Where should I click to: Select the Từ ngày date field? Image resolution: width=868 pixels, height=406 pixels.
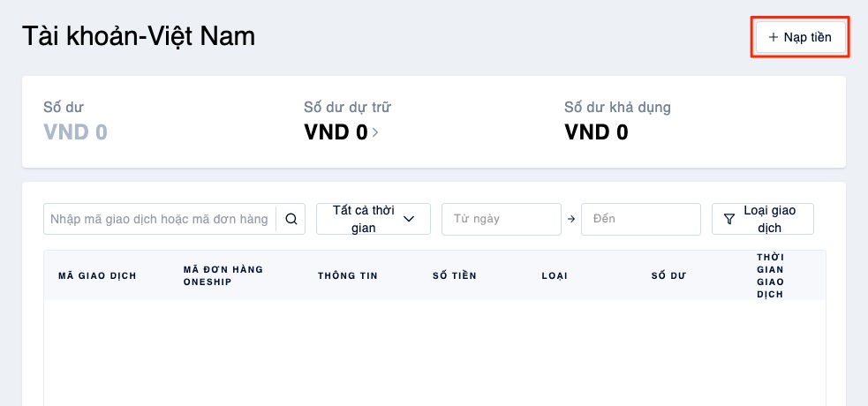[502, 219]
